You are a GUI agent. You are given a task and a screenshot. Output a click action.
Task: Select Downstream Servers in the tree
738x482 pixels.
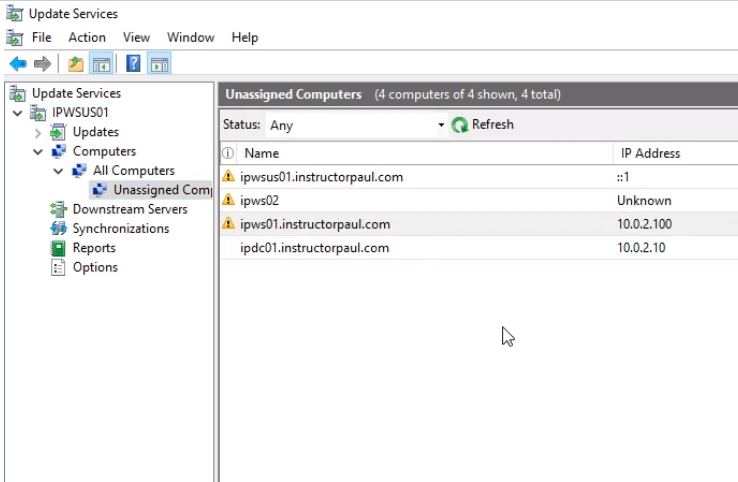click(x=129, y=209)
